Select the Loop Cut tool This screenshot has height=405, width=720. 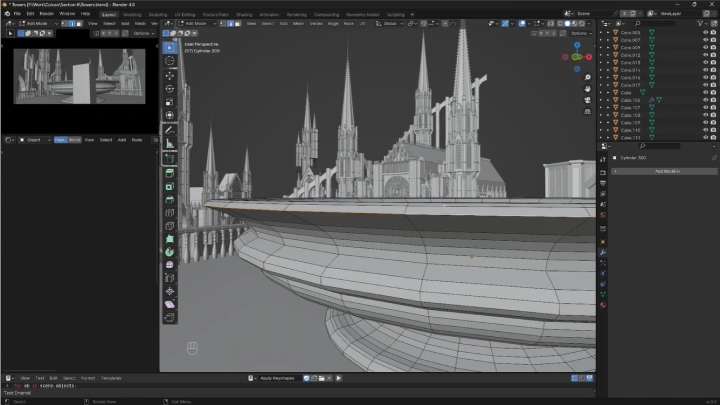pyautogui.click(x=169, y=213)
